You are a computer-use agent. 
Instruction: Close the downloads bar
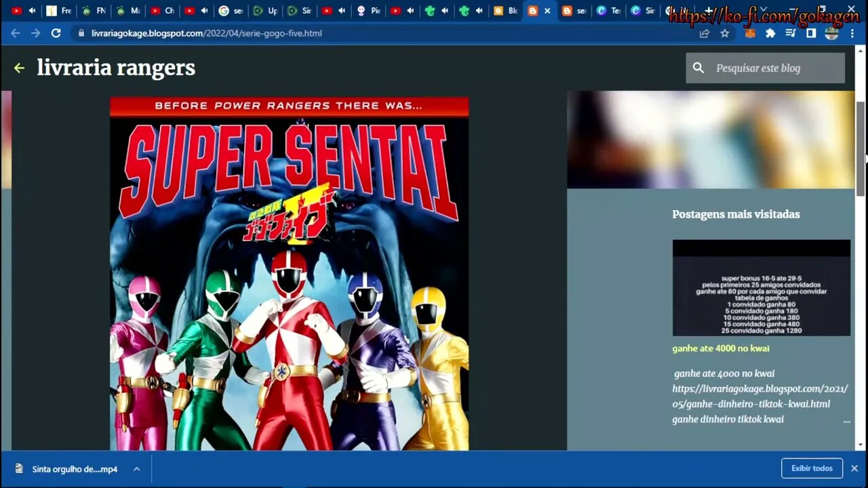(854, 468)
